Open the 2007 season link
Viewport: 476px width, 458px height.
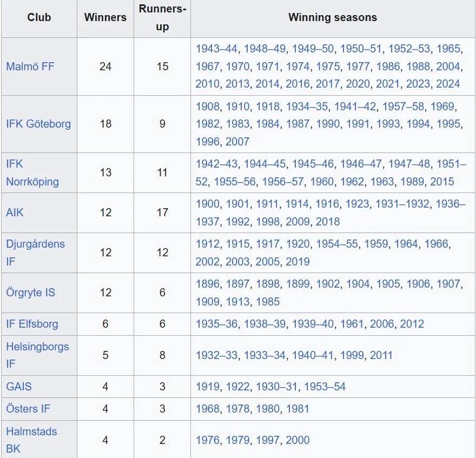(237, 142)
